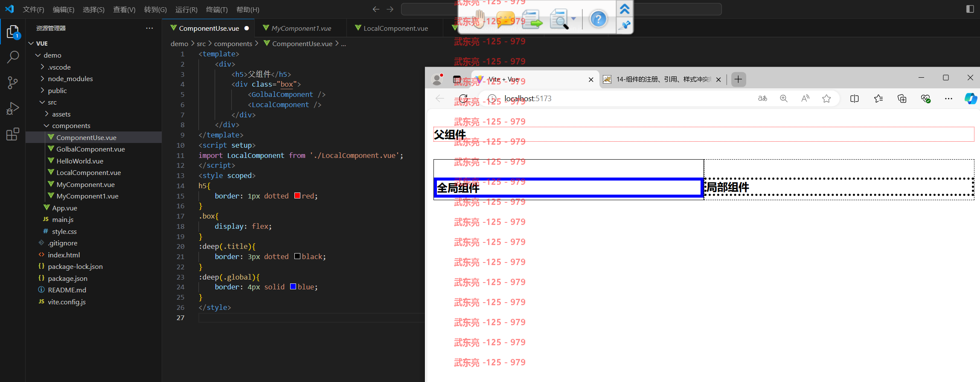Image resolution: width=980 pixels, height=382 pixels.
Task: Click the red color swatch on line 15
Action: [x=297, y=195]
